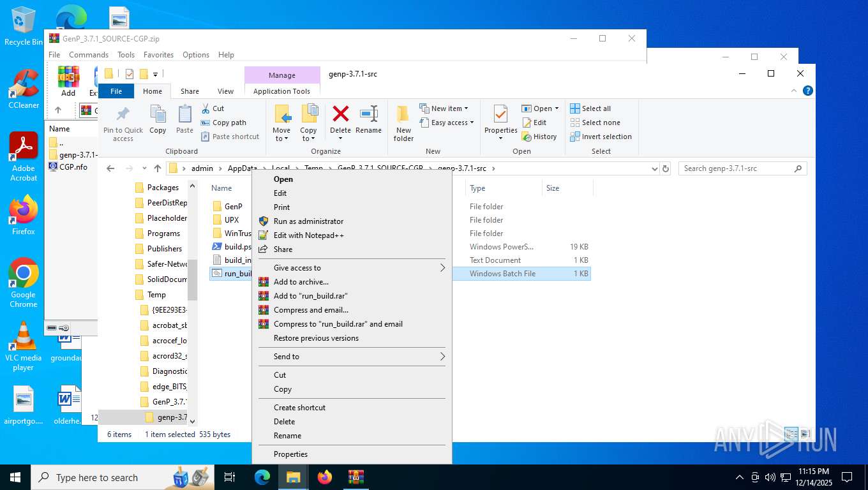Switch to the Share ribbon tab
This screenshot has height=490, width=868.
point(190,91)
